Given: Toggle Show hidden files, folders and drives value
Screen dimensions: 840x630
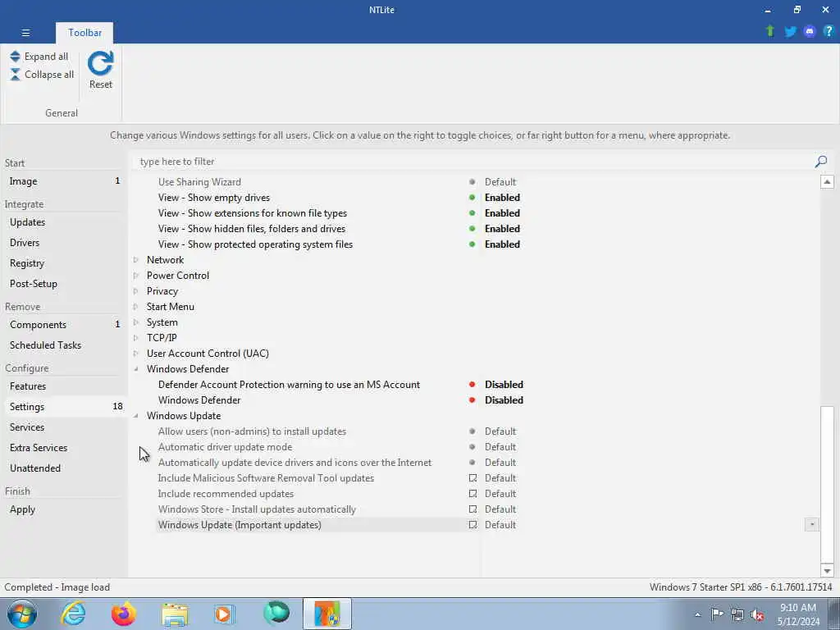Looking at the screenshot, I should tap(502, 229).
